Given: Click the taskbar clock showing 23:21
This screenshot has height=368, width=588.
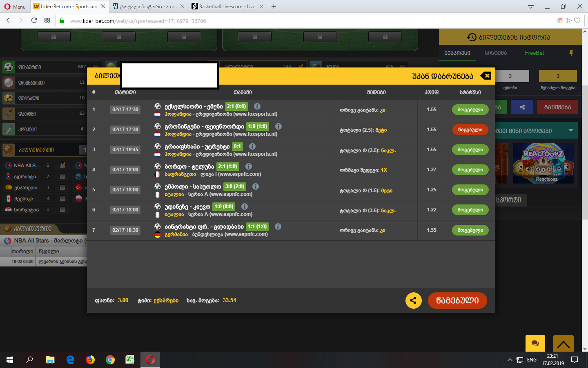Looking at the screenshot, I should click(552, 360).
